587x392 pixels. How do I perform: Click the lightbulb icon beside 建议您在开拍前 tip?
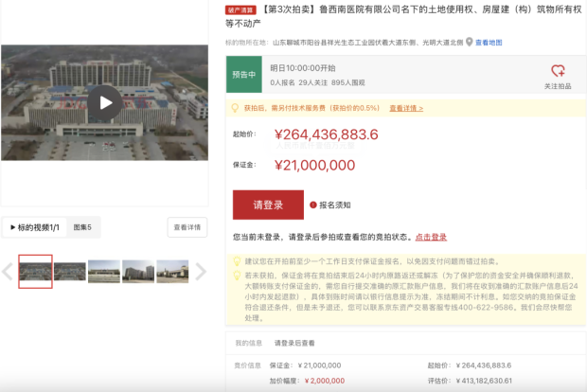(237, 261)
